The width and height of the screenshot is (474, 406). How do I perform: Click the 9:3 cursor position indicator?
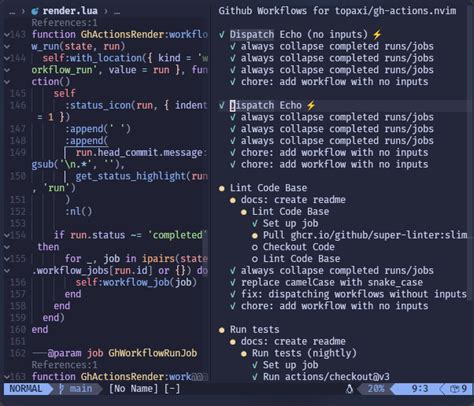click(419, 389)
